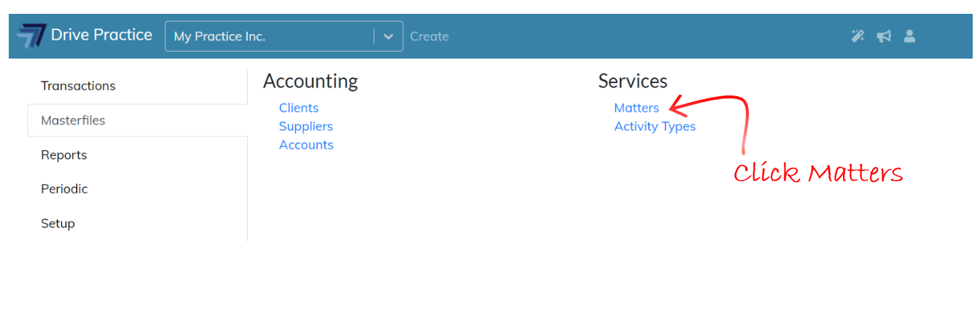Image resolution: width=980 pixels, height=309 pixels.
Task: Click the Drive Practice brand name
Action: [101, 34]
